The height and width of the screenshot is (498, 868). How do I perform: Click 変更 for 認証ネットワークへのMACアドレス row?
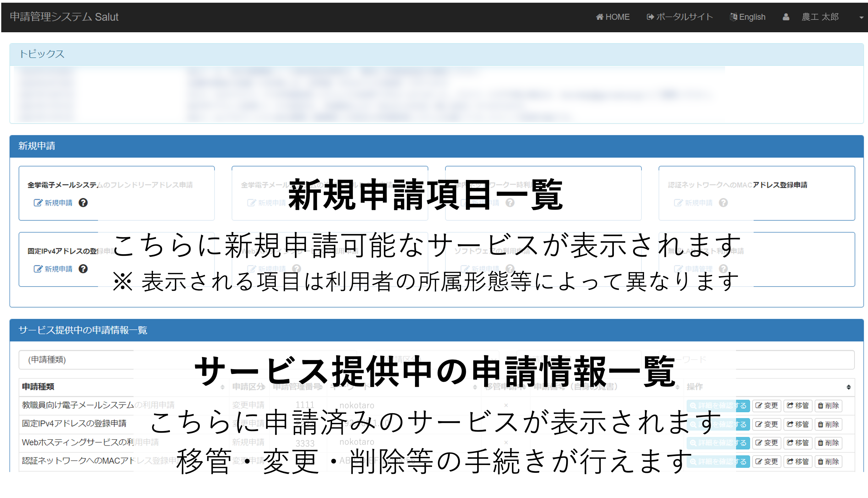coord(767,462)
